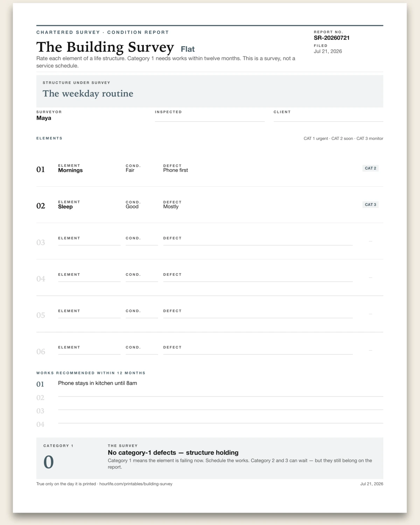Click the 'Good' condition for Sleep
420x525 pixels.
point(132,206)
